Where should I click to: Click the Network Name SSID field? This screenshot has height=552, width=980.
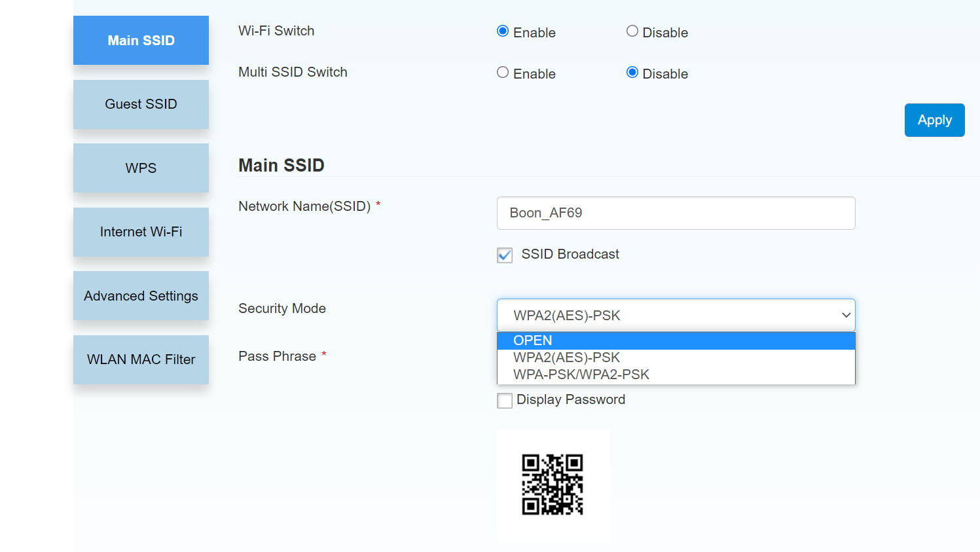[676, 213]
